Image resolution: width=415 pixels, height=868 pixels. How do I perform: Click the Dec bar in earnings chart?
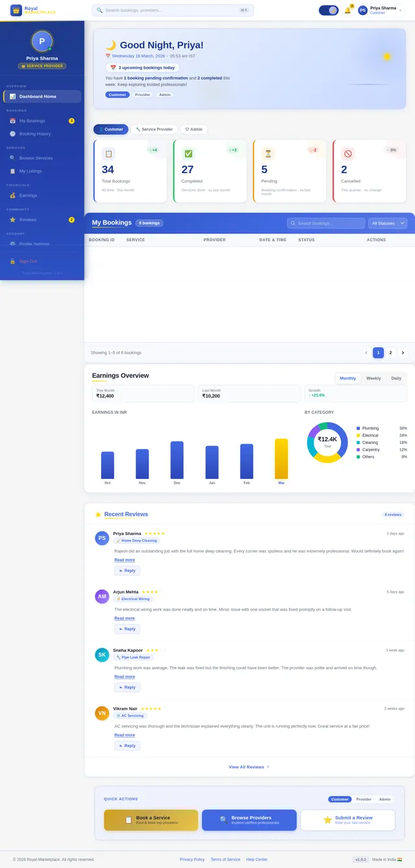(177, 460)
